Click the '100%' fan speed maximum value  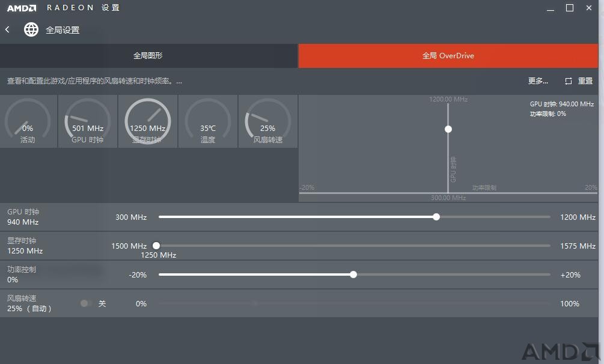[570, 304]
